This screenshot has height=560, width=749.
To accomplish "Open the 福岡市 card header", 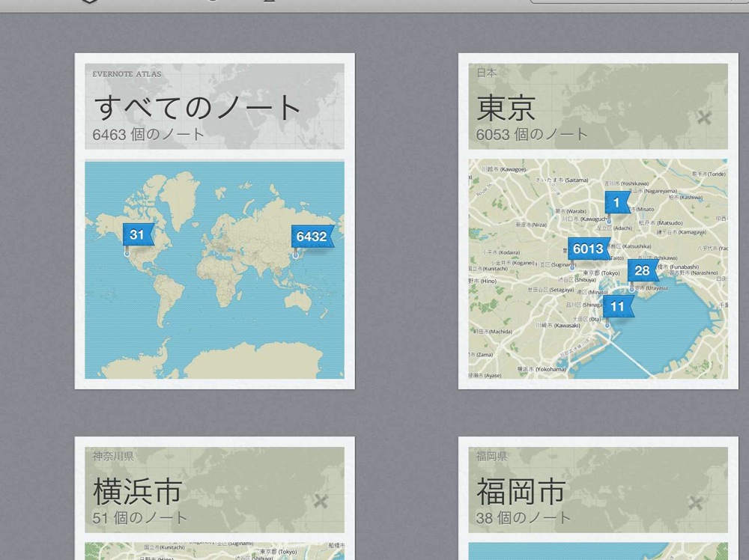I will click(598, 490).
